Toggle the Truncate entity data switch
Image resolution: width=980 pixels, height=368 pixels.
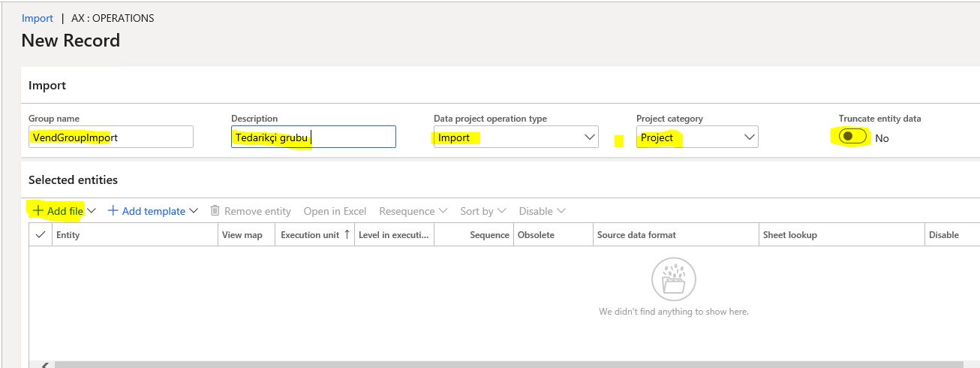pos(853,137)
